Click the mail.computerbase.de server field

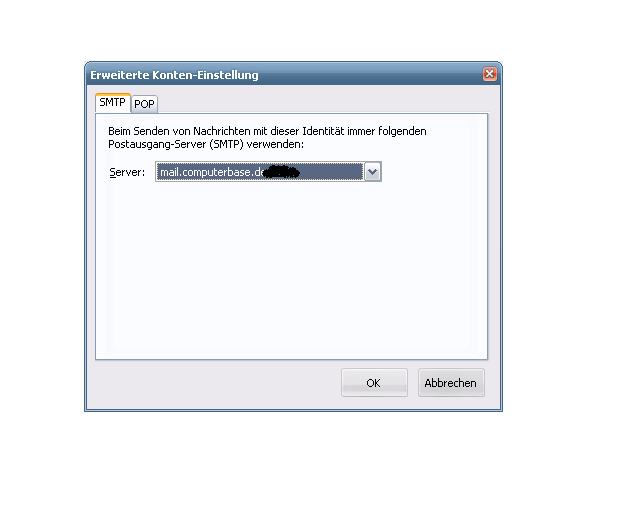tap(260, 172)
